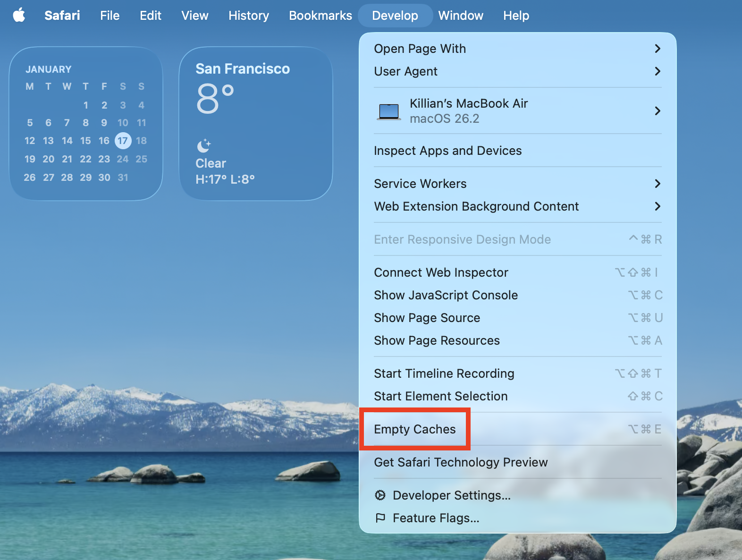
Task: Open the View menu
Action: (195, 16)
